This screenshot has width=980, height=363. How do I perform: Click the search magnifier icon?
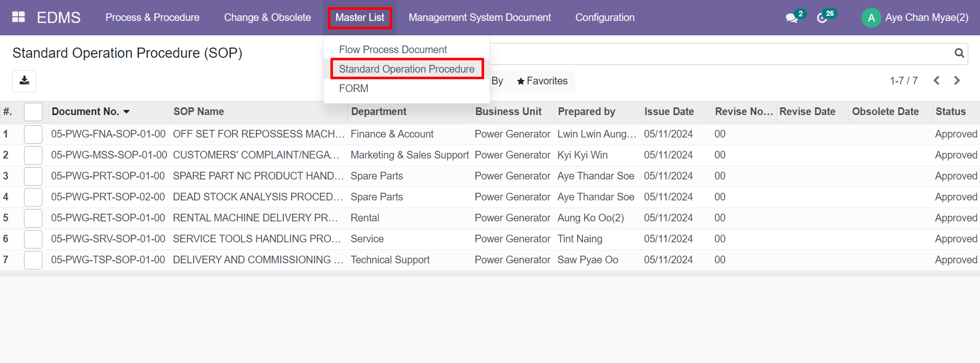pos(959,53)
